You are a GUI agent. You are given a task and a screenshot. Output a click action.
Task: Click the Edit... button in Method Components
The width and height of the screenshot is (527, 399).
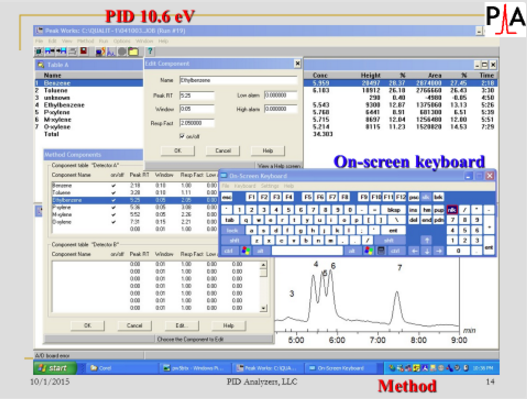181,325
